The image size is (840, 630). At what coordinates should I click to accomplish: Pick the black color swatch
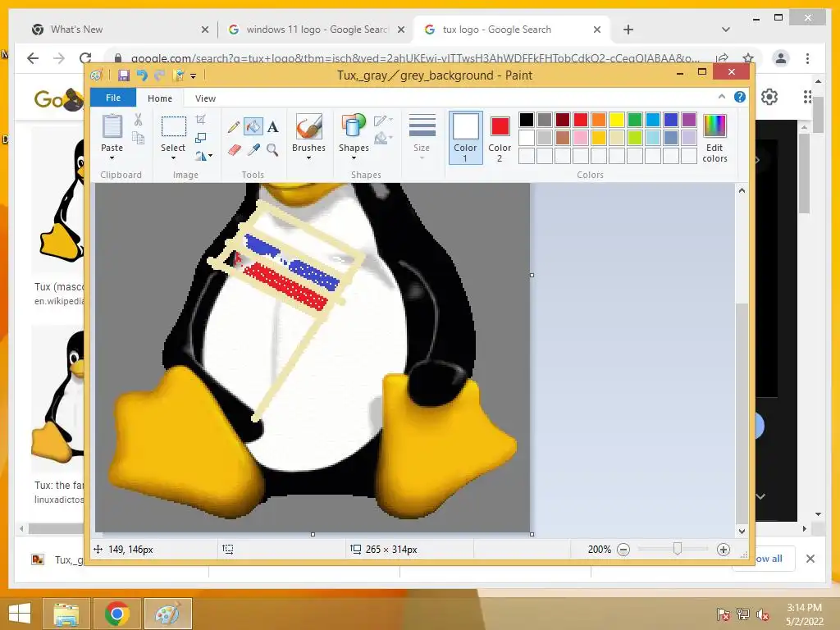click(527, 120)
